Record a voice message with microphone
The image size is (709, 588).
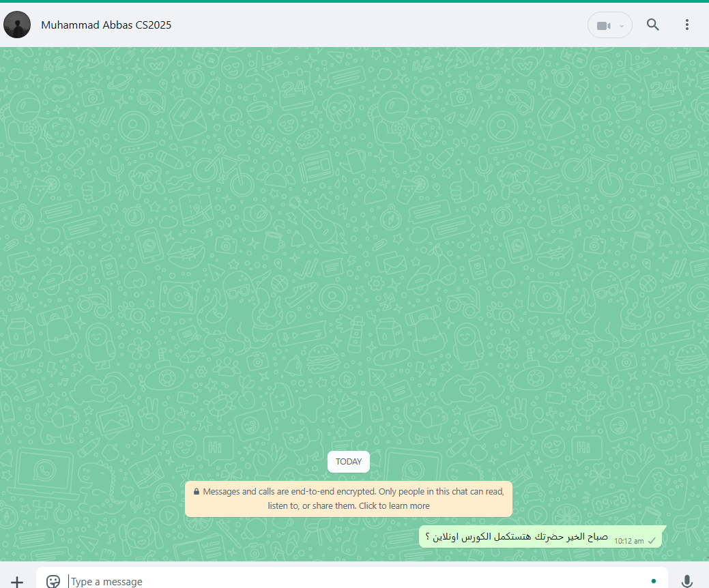point(687,580)
